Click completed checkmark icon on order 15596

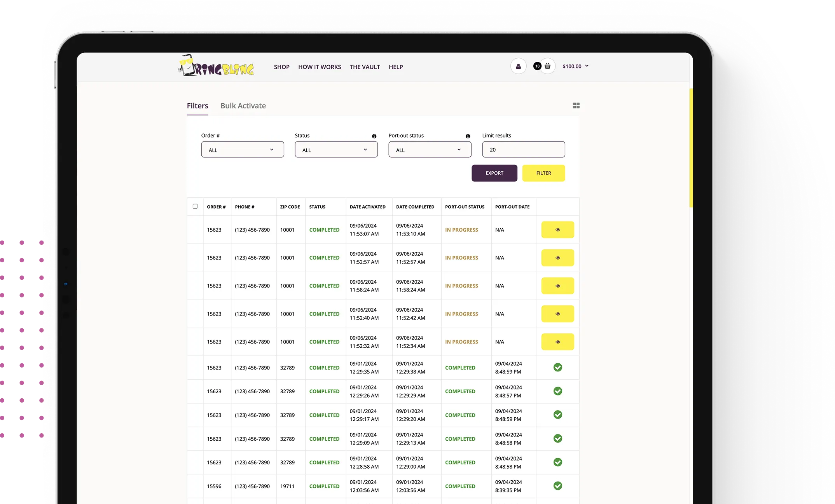point(558,485)
